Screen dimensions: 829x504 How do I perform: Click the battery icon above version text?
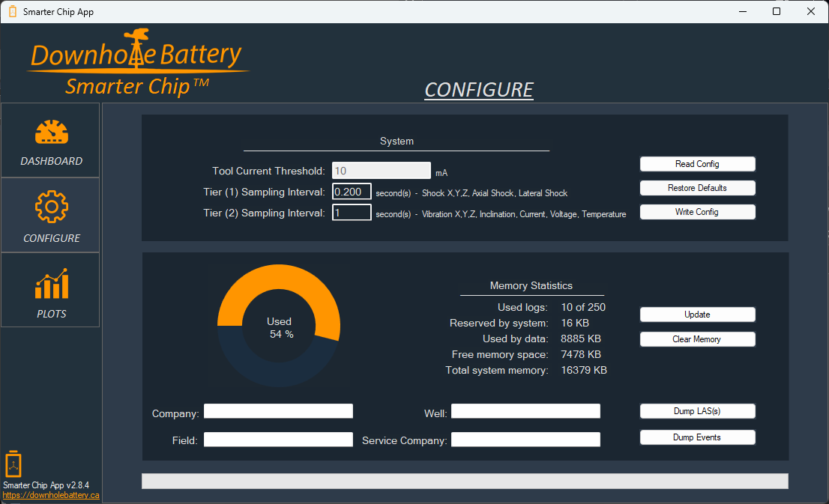[13, 464]
